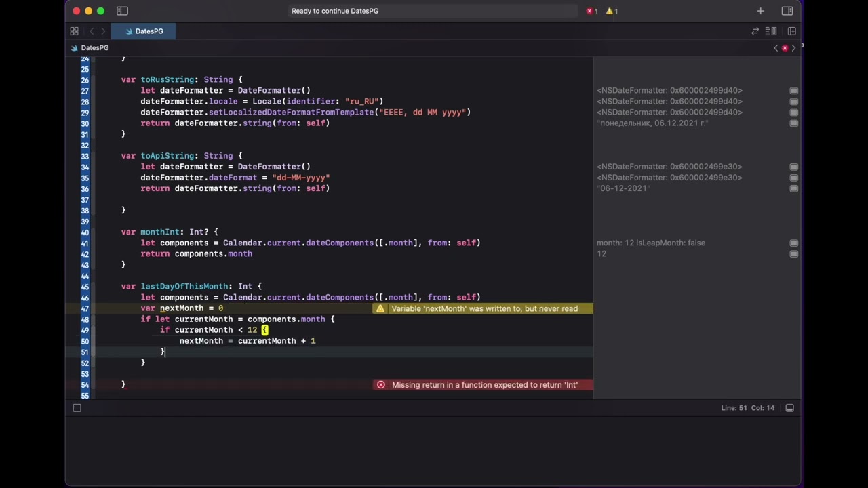Click the bottom-right debug area toggle icon
This screenshot has height=488, width=868.
[789, 408]
